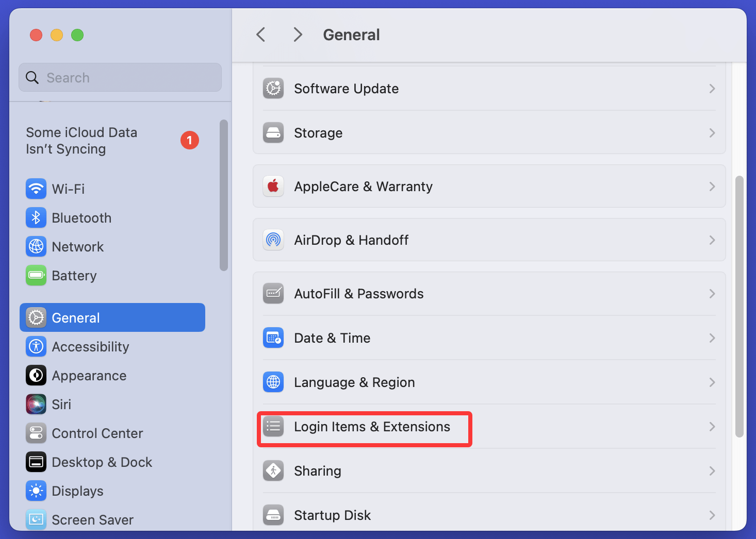Switch to Accessibility in the sidebar

(90, 347)
